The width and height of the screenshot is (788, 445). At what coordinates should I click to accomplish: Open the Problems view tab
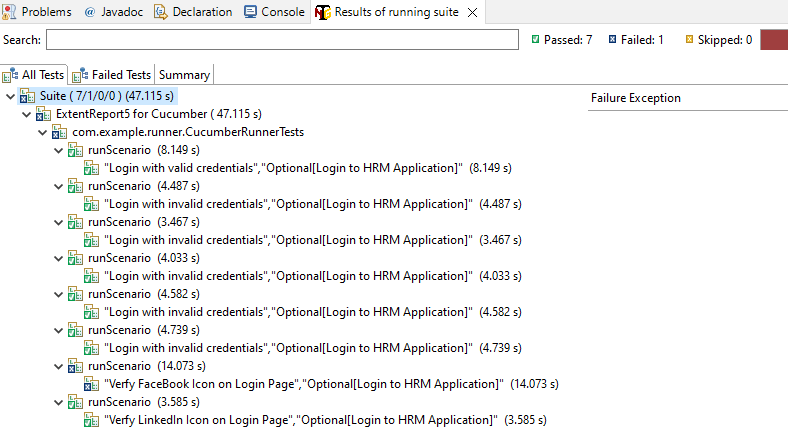[38, 12]
